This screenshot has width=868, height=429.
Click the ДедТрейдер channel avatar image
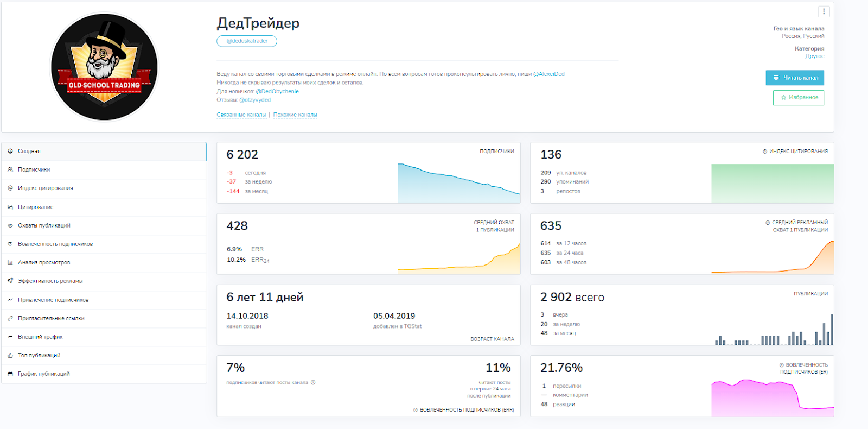point(104,67)
